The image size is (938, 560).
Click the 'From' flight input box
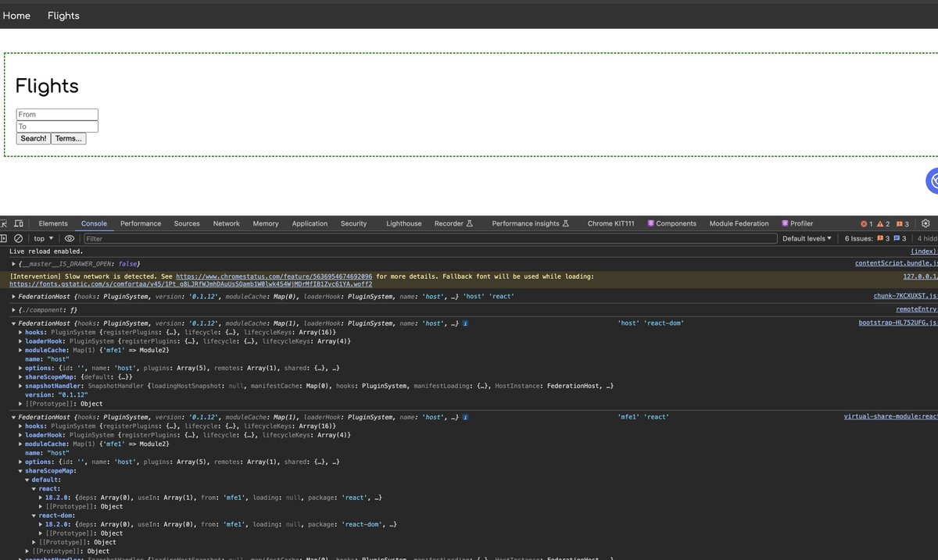56,114
